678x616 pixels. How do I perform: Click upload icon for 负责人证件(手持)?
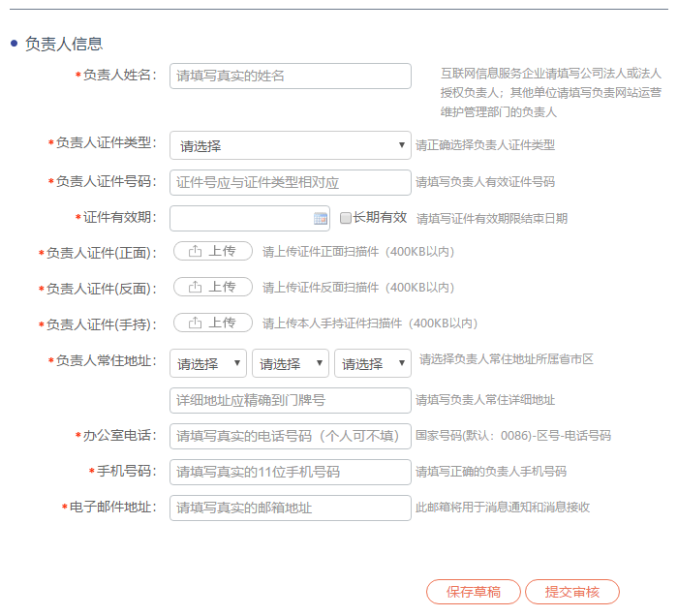[196, 323]
